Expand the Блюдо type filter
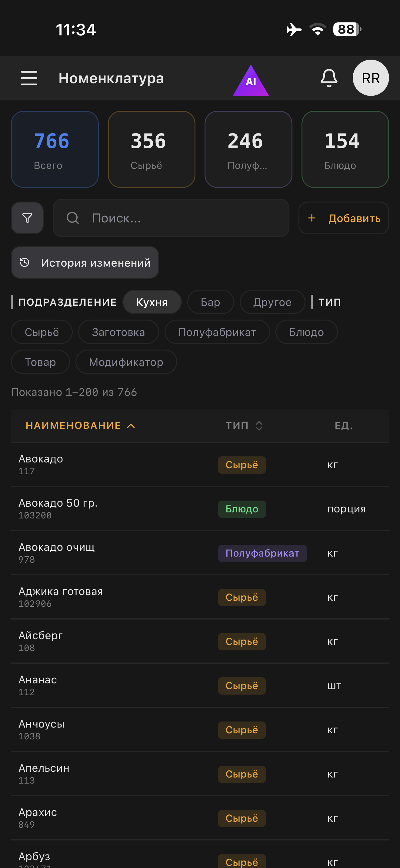The height and width of the screenshot is (868, 400). click(x=306, y=332)
